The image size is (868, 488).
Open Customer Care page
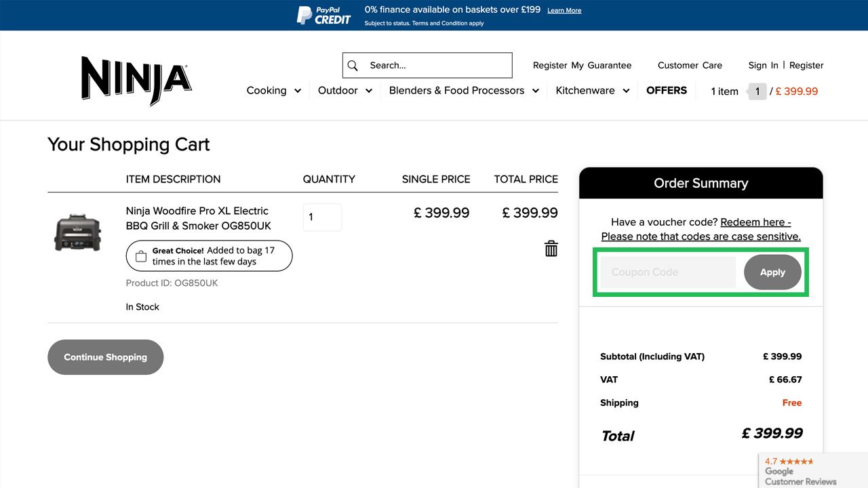pos(690,66)
